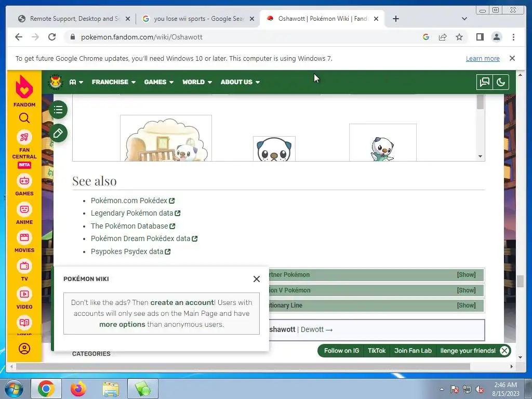Close the Remote Support tab
The image size is (532, 399).
point(128,19)
